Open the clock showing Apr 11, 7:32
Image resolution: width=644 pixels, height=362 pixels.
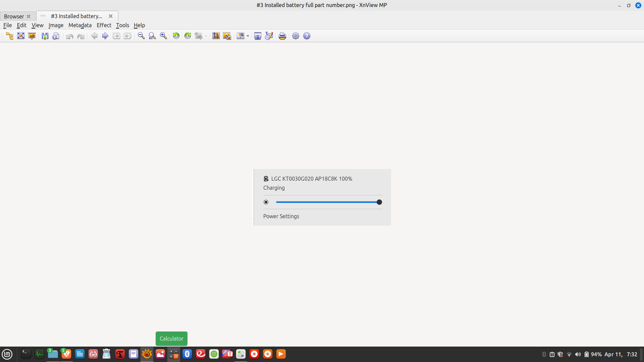[x=621, y=354]
